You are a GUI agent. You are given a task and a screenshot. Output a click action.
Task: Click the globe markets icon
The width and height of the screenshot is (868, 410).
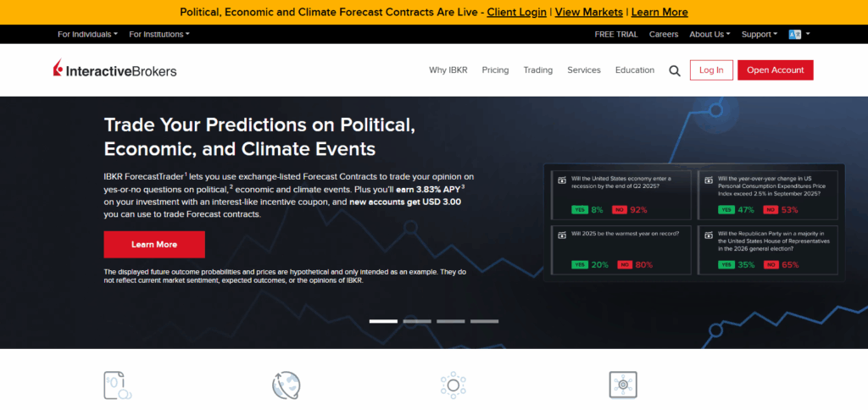(x=287, y=385)
